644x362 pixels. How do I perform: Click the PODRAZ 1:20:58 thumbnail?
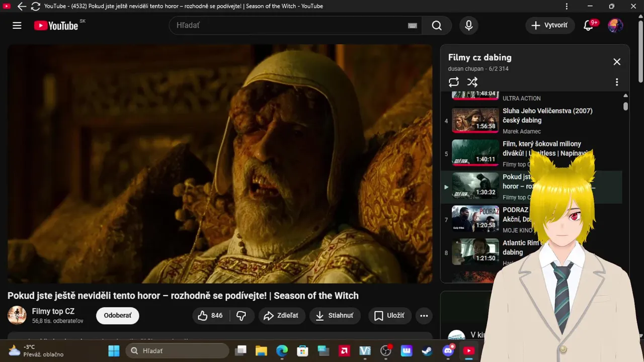coord(475,219)
